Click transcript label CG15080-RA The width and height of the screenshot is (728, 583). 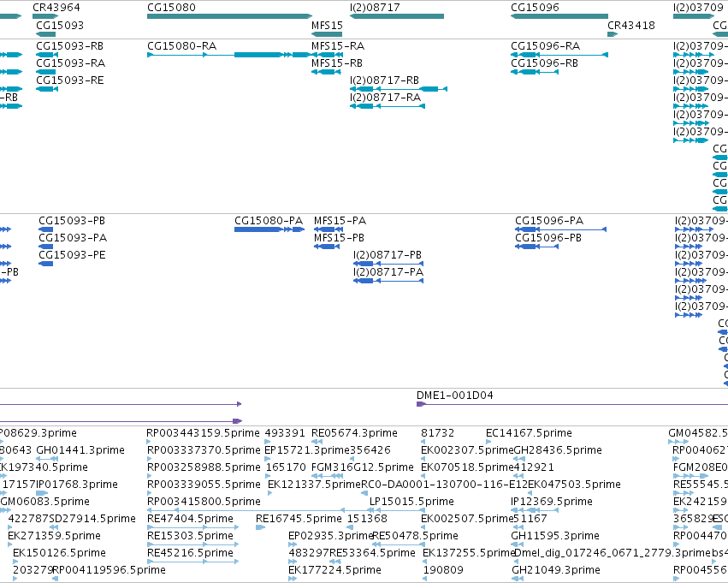(181, 46)
